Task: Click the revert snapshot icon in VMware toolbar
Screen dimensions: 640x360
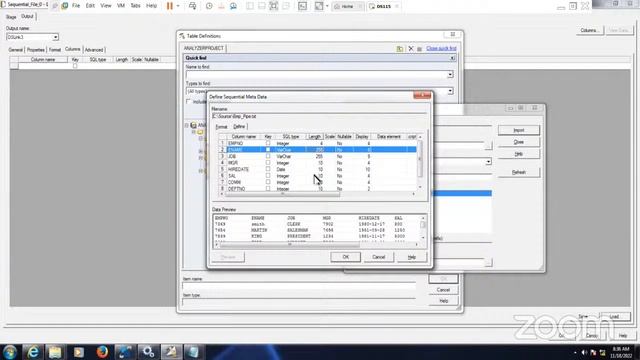Action: (x=221, y=6)
